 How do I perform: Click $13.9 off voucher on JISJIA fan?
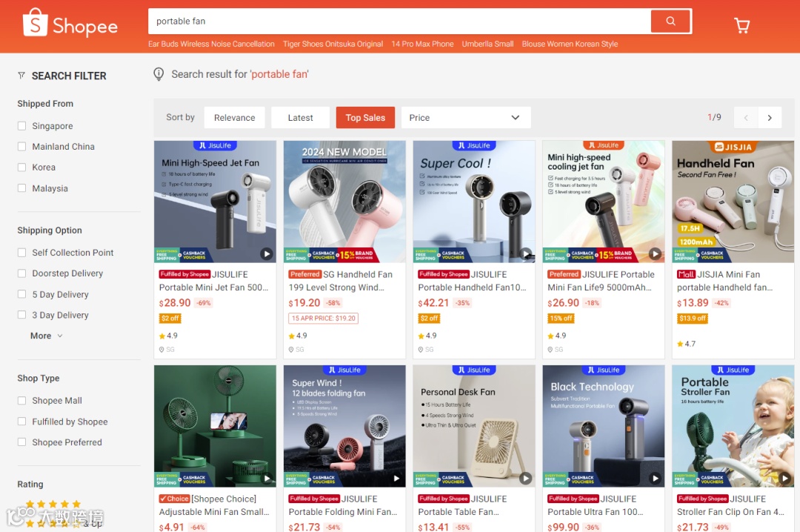pyautogui.click(x=693, y=318)
